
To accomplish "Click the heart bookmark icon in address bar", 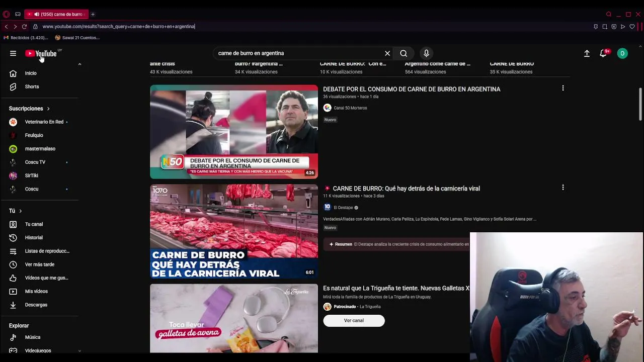I will click(632, 26).
